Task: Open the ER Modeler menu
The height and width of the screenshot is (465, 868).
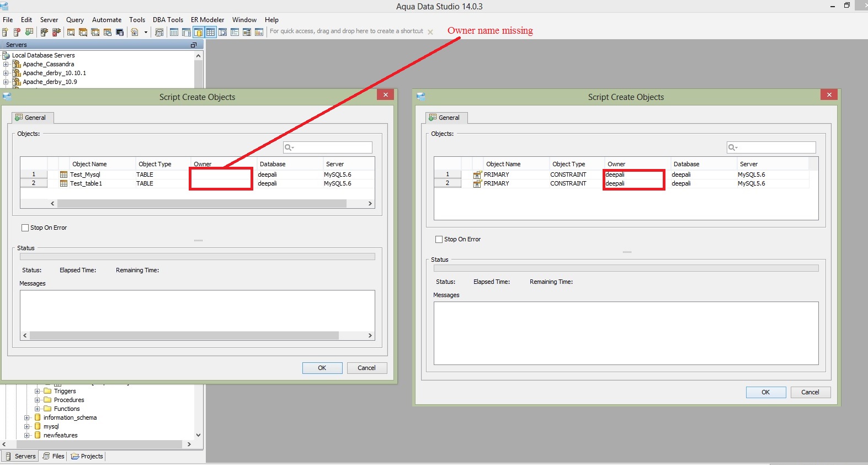Action: tap(207, 20)
